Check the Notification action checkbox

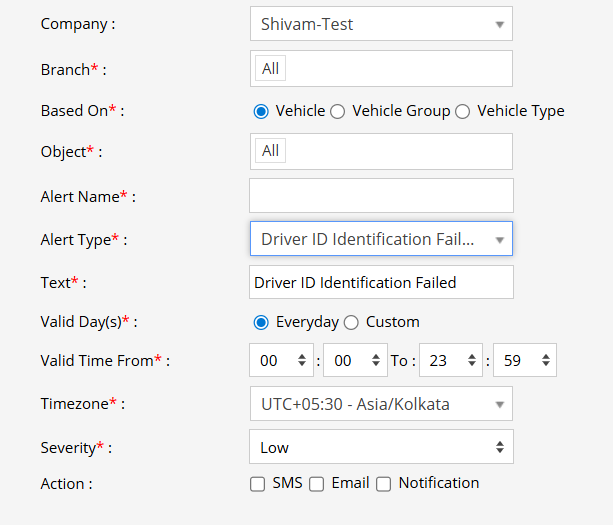click(x=383, y=484)
